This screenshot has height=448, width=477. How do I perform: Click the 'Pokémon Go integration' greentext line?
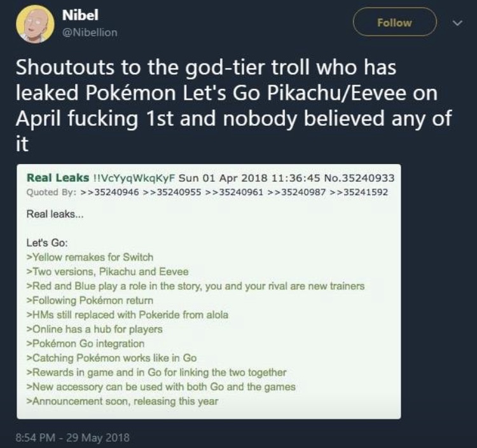pyautogui.click(x=85, y=343)
